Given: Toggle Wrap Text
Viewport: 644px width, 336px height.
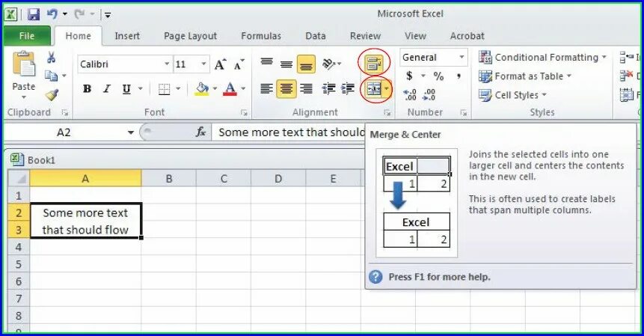Looking at the screenshot, I should [374, 64].
